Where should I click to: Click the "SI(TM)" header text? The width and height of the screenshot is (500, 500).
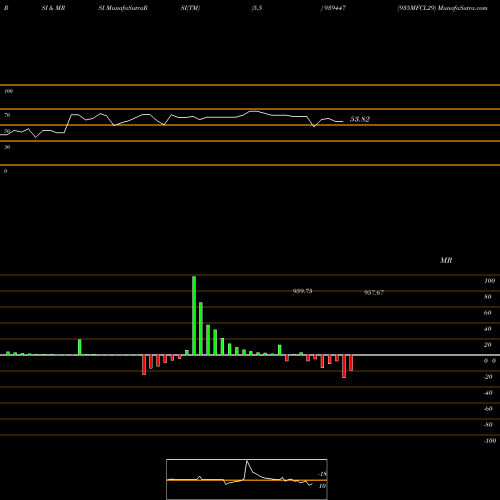190,8
